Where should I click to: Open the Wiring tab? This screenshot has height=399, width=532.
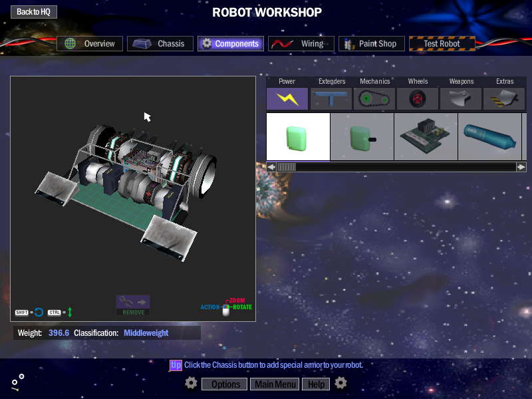coord(301,43)
